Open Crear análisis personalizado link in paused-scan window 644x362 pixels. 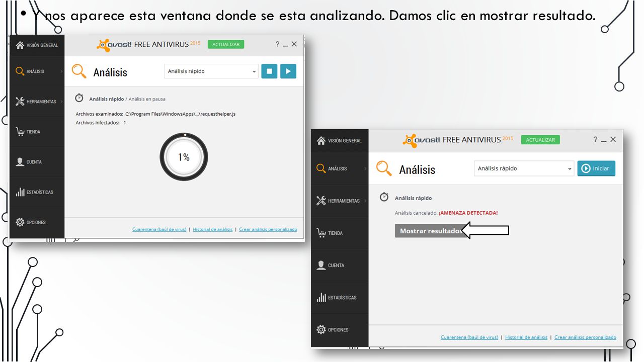(x=268, y=229)
